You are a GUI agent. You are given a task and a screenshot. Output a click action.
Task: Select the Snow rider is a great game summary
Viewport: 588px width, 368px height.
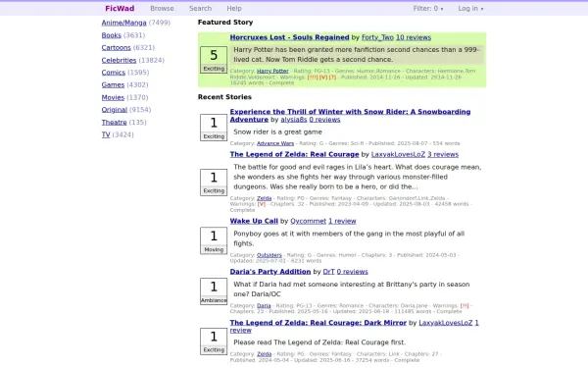point(278,132)
